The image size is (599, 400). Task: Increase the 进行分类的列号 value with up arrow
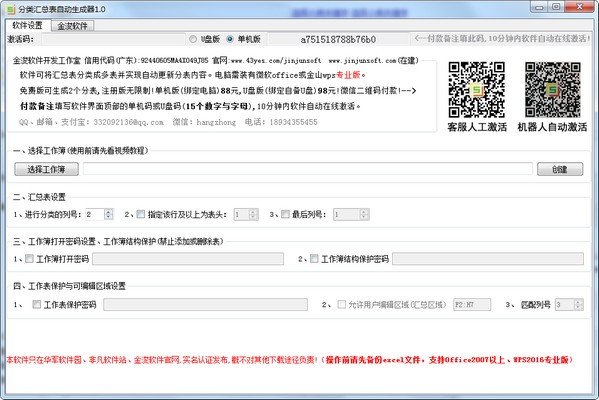tap(109, 212)
